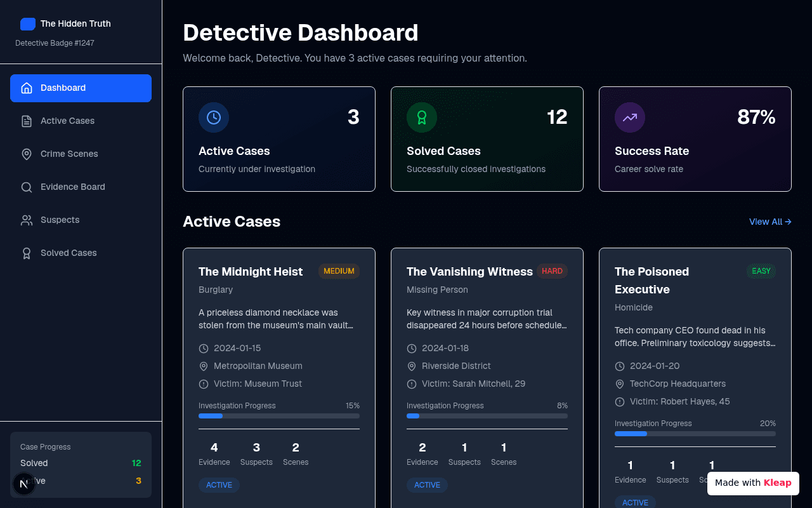
Task: Open the Dashboard menu item
Action: point(81,88)
